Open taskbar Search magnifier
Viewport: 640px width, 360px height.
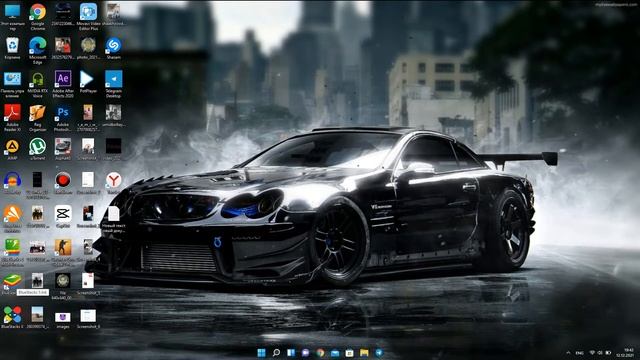click(276, 353)
